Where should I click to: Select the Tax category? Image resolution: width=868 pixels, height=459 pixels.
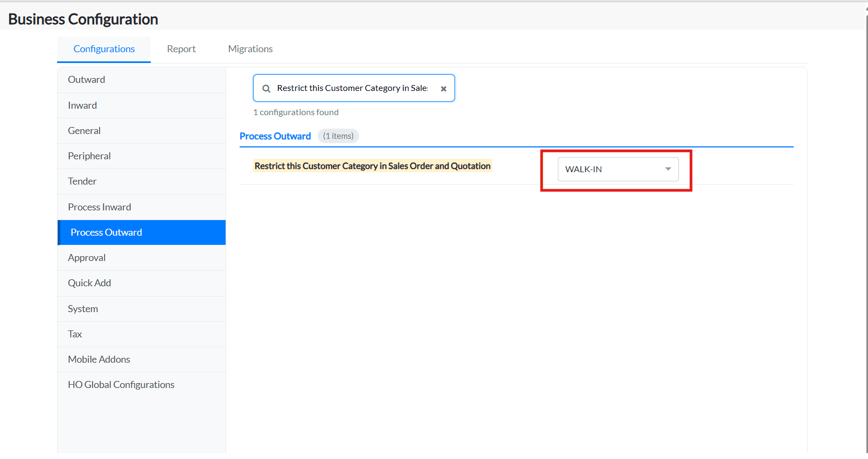point(75,334)
